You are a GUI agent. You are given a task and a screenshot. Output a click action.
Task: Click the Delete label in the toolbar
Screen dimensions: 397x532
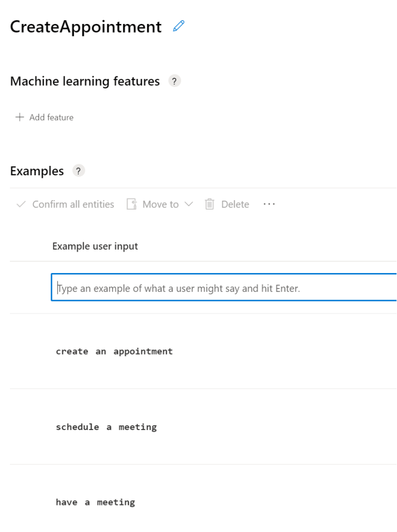point(235,204)
